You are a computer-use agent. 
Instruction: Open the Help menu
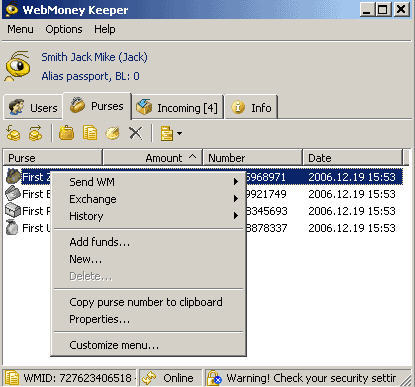(x=105, y=29)
